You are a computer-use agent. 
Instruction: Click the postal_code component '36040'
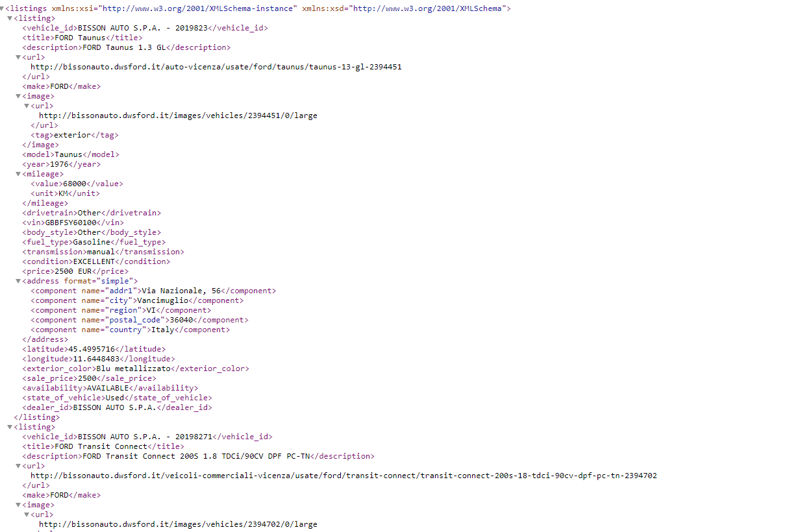coord(140,320)
